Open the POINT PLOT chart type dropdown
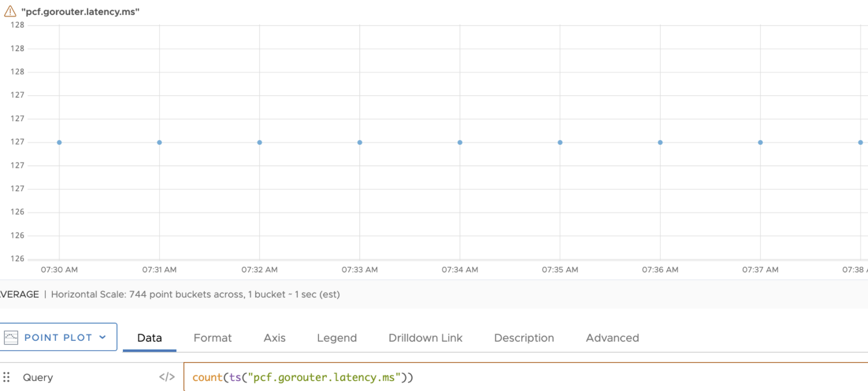The image size is (868, 391). pos(58,337)
